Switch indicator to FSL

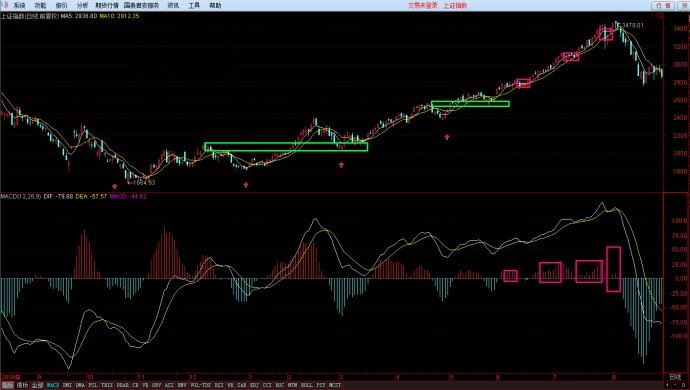tap(93, 385)
